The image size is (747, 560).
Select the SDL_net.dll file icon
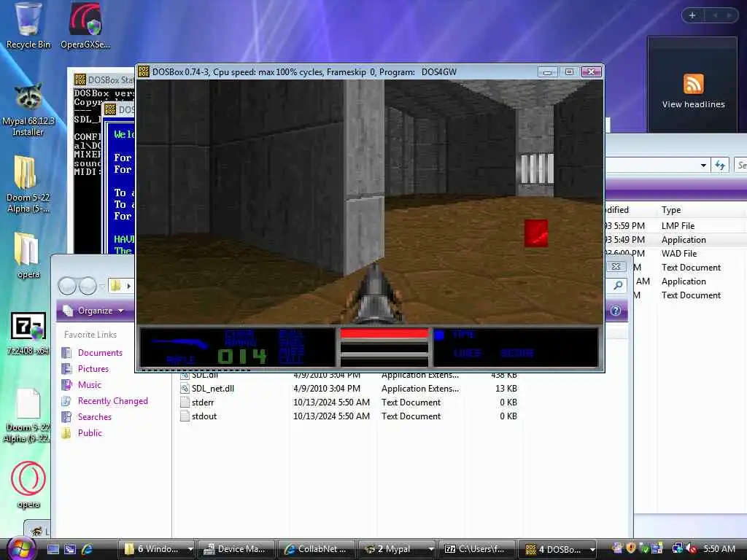(185, 389)
